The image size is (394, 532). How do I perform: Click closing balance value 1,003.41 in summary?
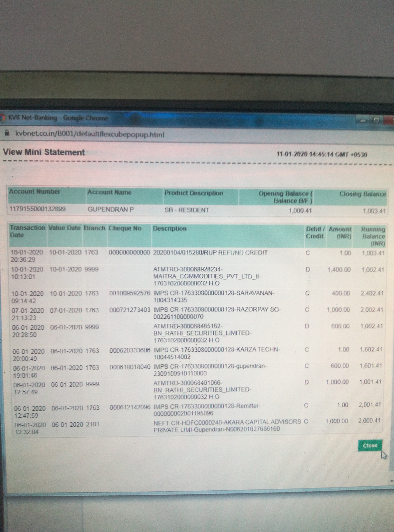pyautogui.click(x=374, y=211)
